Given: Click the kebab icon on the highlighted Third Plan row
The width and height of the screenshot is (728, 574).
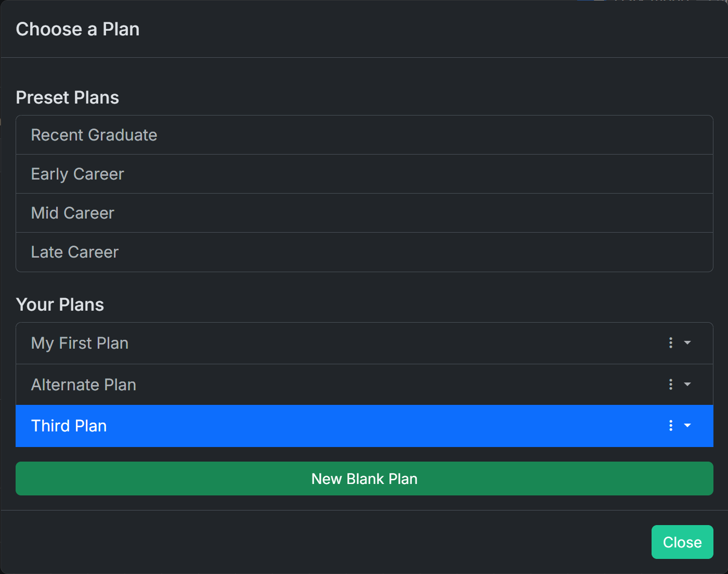Looking at the screenshot, I should point(670,426).
